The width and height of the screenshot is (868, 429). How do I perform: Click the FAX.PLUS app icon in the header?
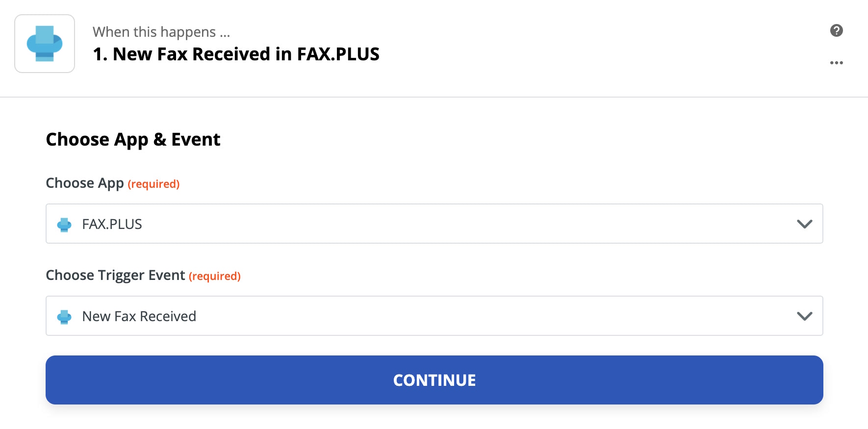[44, 44]
